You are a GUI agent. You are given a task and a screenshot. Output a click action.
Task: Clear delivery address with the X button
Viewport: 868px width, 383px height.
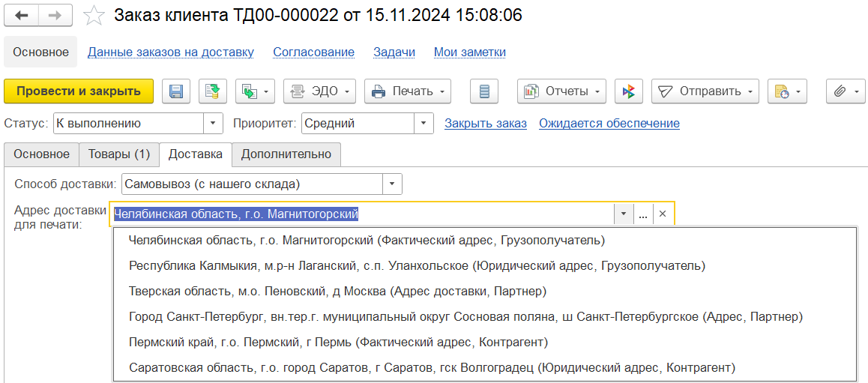click(663, 214)
